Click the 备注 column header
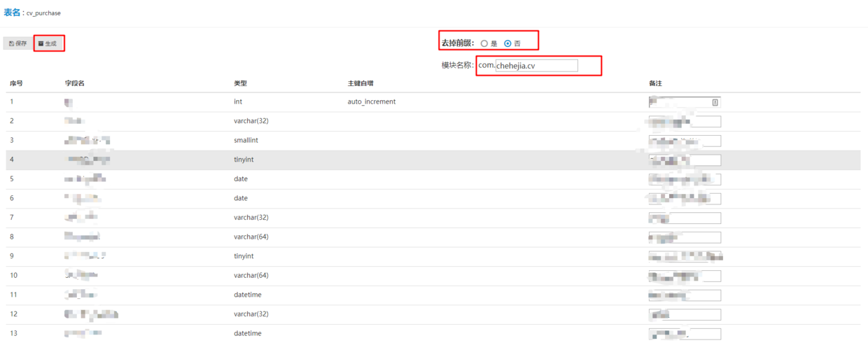Image resolution: width=868 pixels, height=343 pixels. 655,83
